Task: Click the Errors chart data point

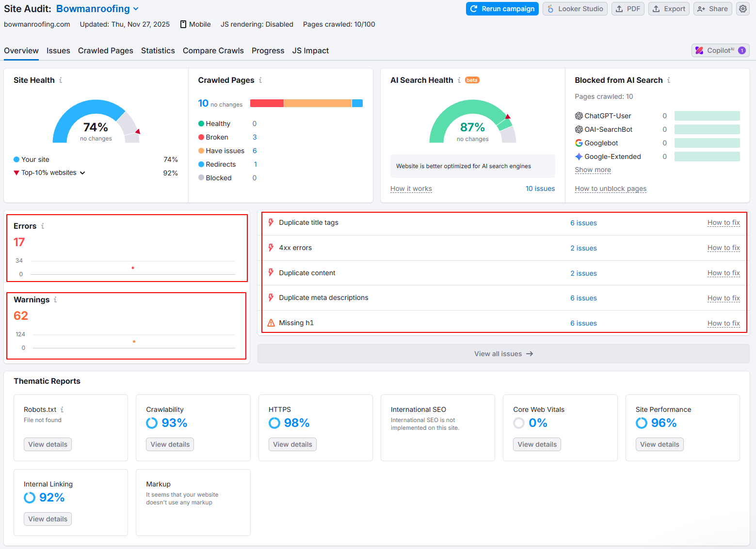Action: pos(133,268)
